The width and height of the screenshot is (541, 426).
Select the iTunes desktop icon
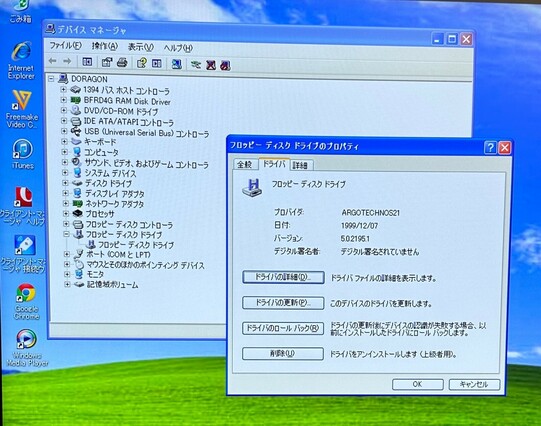[x=23, y=154]
